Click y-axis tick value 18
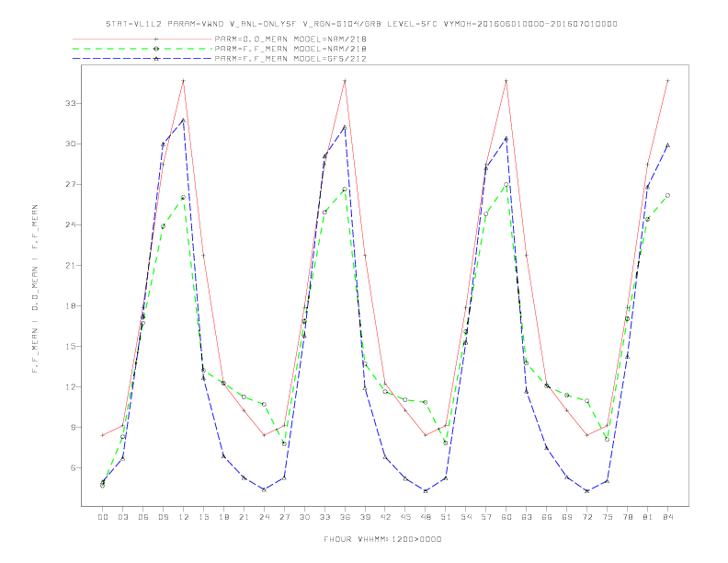This screenshot has width=728, height=563. coord(71,305)
